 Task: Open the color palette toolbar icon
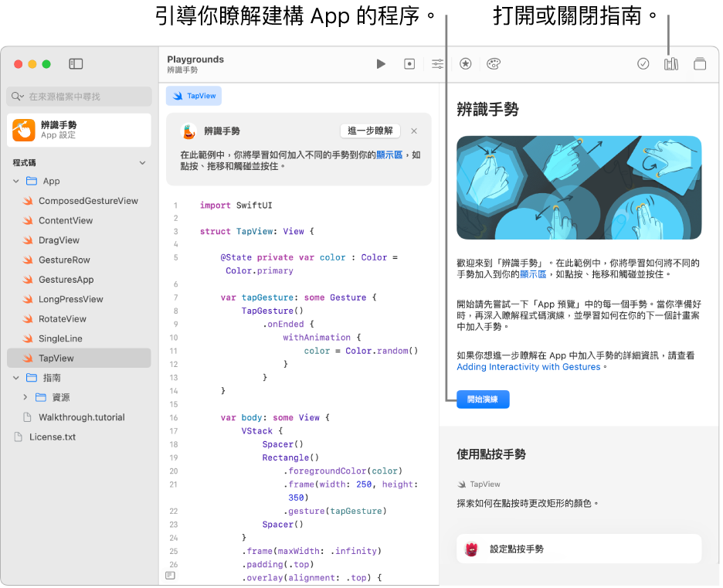pyautogui.click(x=493, y=63)
